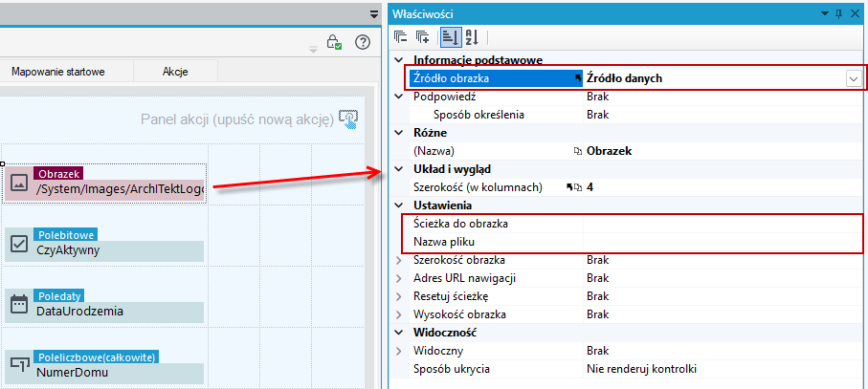The height and width of the screenshot is (389, 868).
Task: Click the Szerokość obrazka value Brak
Action: point(597,260)
